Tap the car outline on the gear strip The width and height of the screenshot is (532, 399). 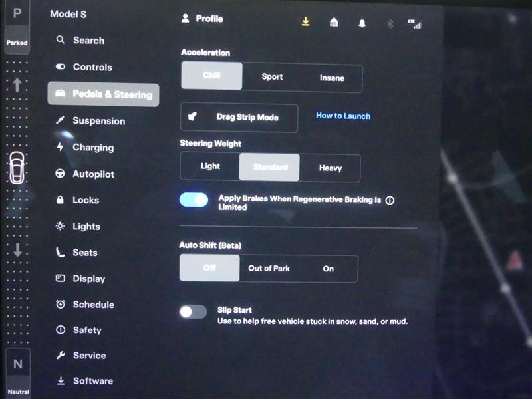(x=17, y=168)
